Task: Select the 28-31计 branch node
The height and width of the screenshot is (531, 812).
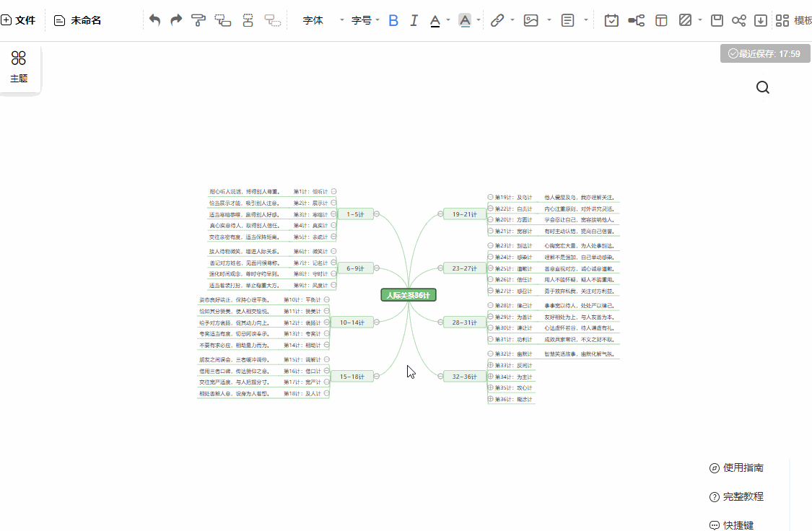Action: tap(465, 322)
